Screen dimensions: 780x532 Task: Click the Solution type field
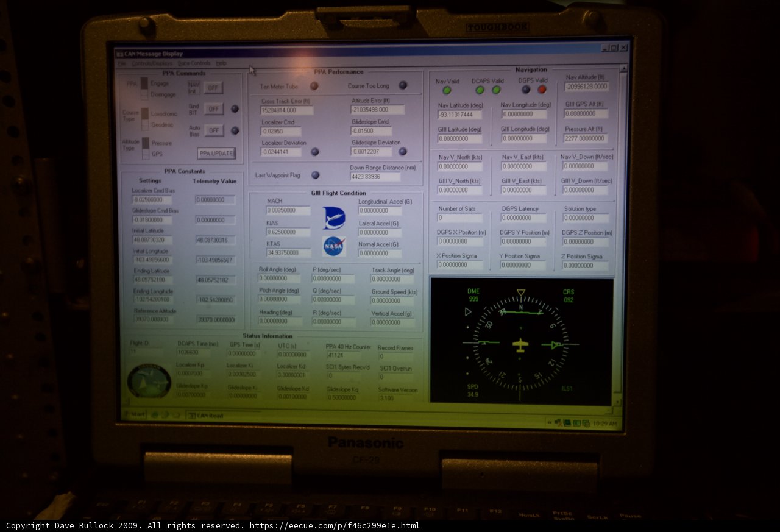pos(586,218)
